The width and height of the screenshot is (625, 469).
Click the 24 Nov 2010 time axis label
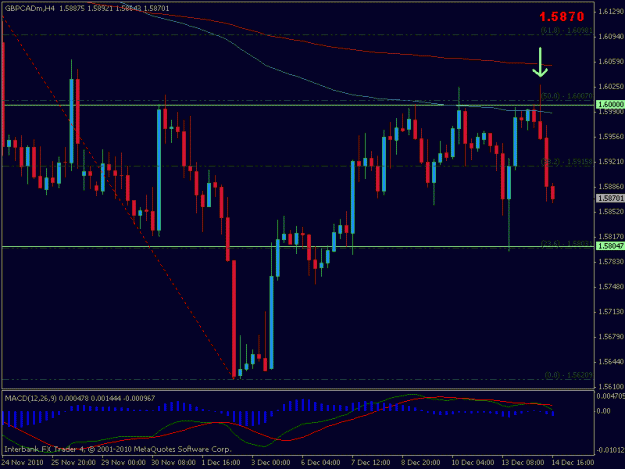(x=22, y=463)
